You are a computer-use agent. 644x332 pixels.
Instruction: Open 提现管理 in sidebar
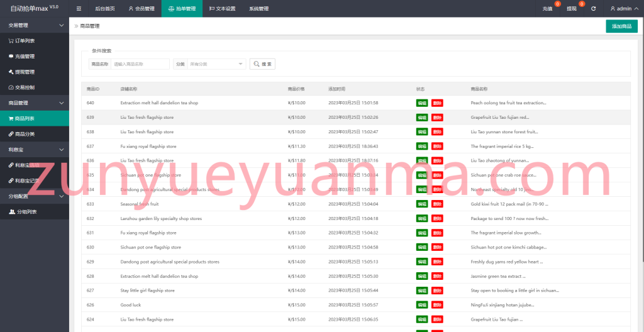pos(35,72)
